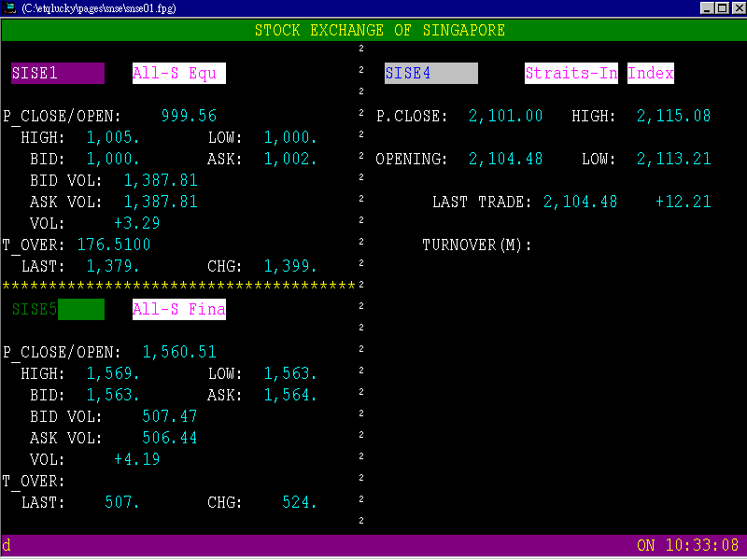Click the P.CLOSE value 2,101.00
Viewport: 747px width, 560px height.
(x=505, y=116)
